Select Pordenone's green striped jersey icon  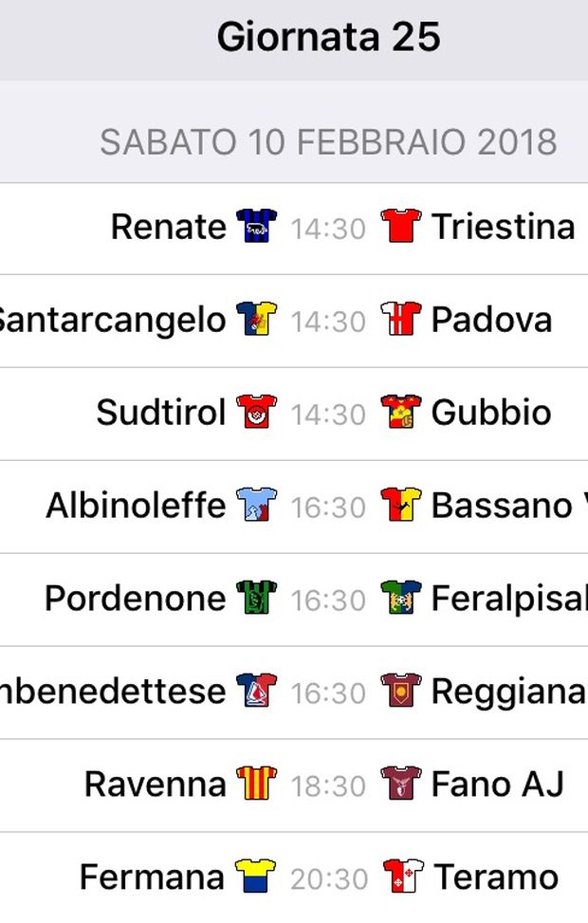(x=257, y=598)
